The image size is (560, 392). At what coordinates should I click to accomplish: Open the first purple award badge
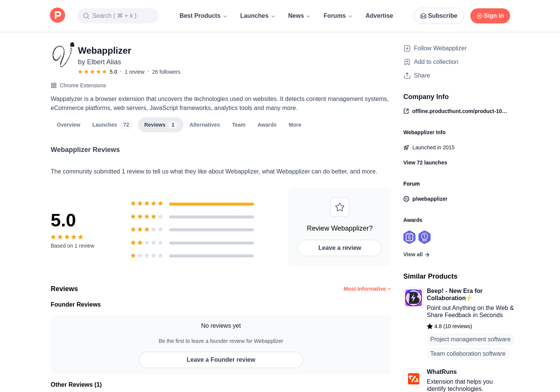point(409,237)
